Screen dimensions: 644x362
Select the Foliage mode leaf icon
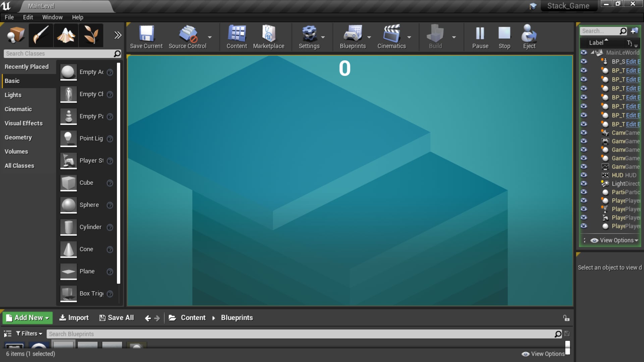coord(91,35)
